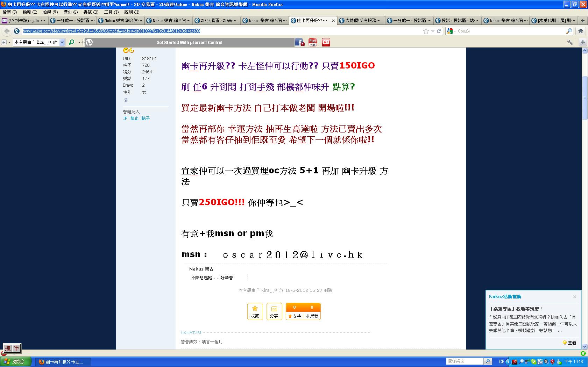Switch to the 木瓜代刷工房 tab
Image resolution: width=588 pixels, height=367 pixels.
[x=554, y=21]
